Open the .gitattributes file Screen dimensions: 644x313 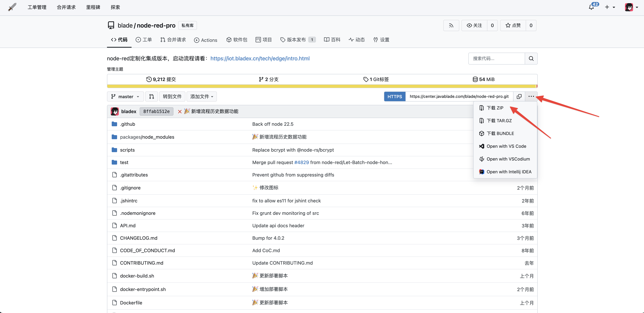[x=134, y=175]
